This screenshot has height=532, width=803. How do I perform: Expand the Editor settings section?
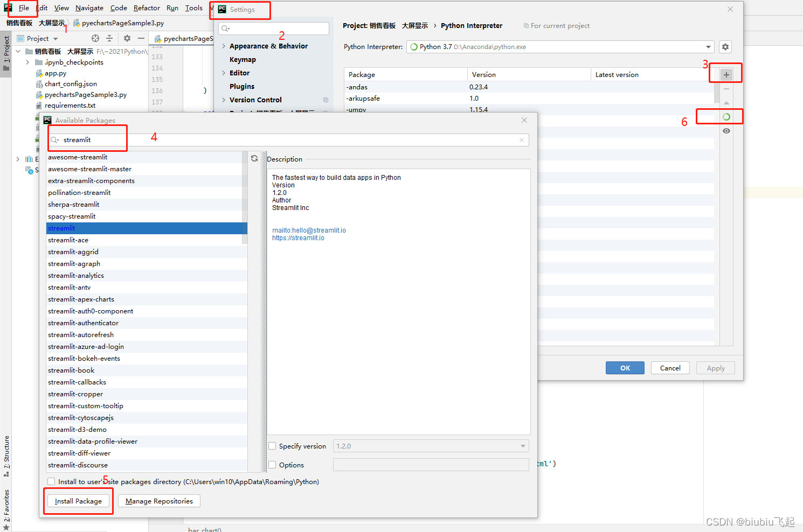coord(224,73)
